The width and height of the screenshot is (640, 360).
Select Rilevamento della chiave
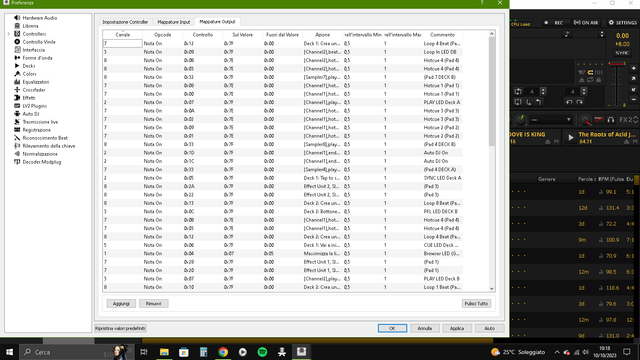[44, 146]
